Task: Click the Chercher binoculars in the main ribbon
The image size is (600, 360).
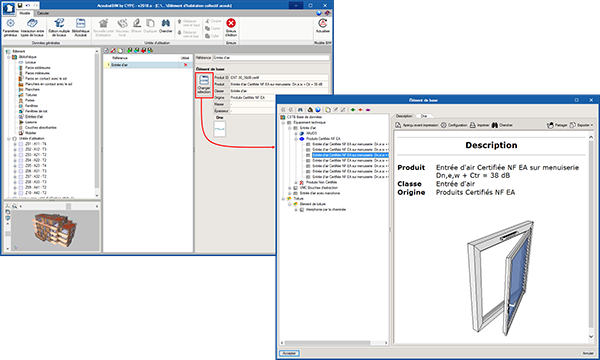Action: [x=166, y=26]
